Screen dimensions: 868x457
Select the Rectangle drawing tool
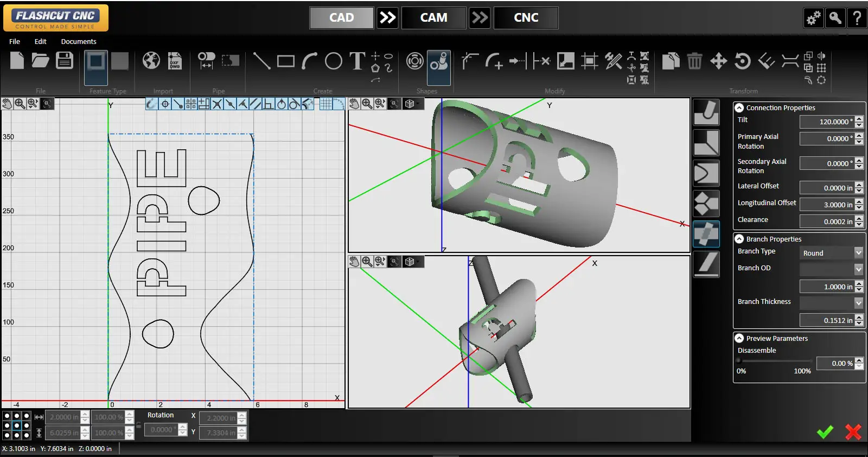point(285,61)
